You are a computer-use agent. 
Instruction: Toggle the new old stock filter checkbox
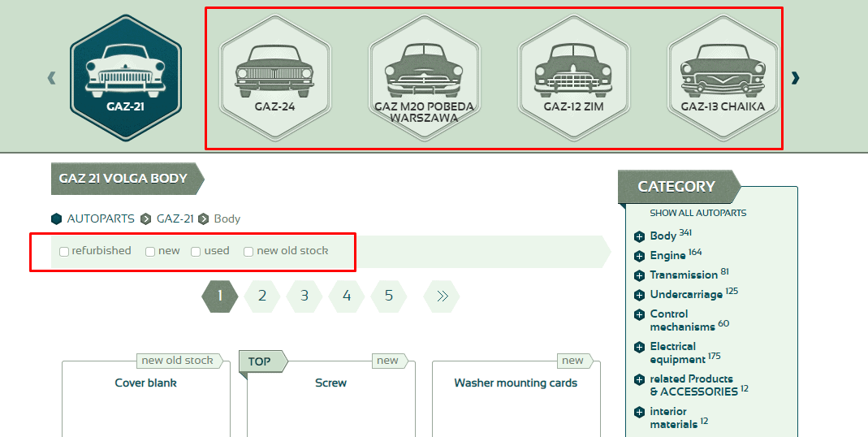tap(248, 252)
